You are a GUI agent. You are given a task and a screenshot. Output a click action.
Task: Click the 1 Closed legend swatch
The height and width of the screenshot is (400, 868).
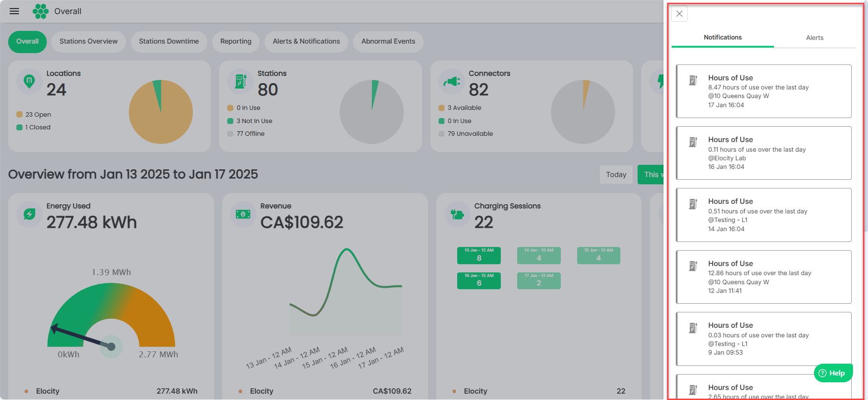tap(20, 127)
